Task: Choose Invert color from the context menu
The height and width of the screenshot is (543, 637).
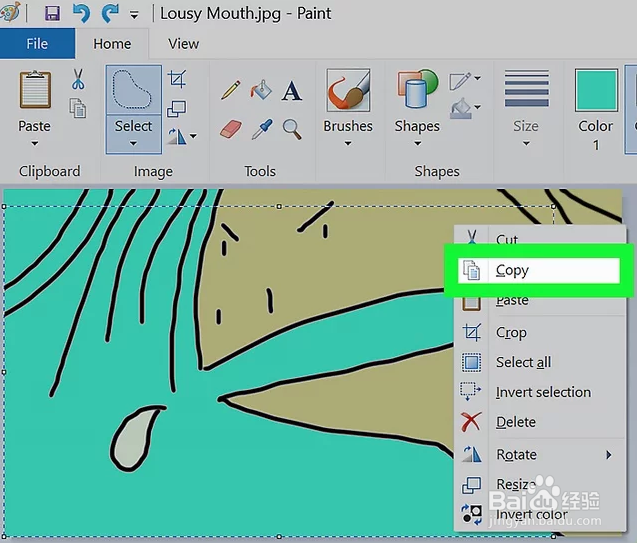Action: (540, 514)
